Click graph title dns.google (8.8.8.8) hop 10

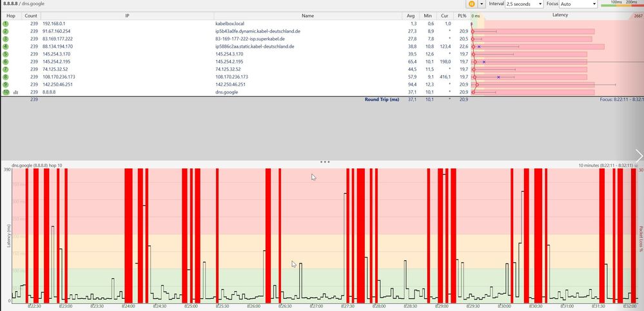37,165
